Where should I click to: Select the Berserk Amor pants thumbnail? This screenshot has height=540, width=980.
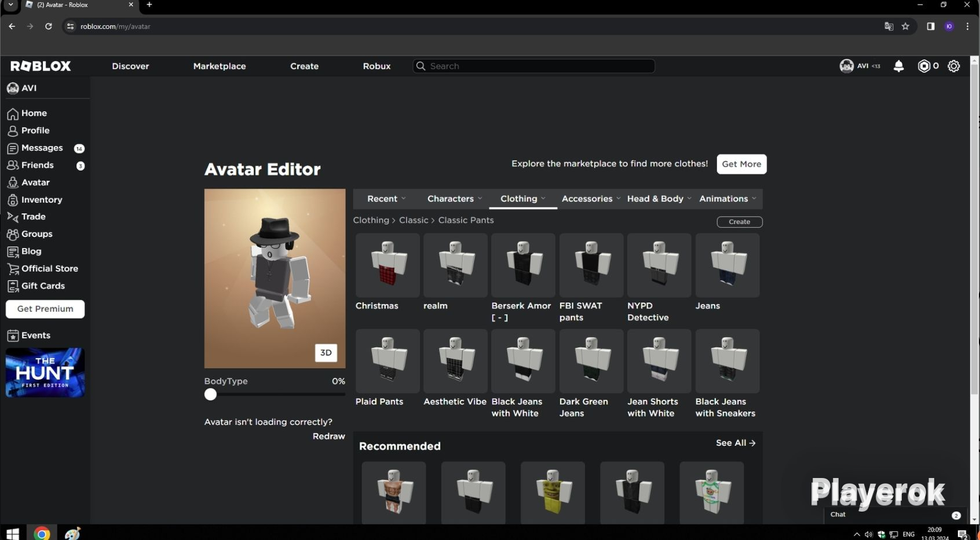pyautogui.click(x=523, y=265)
